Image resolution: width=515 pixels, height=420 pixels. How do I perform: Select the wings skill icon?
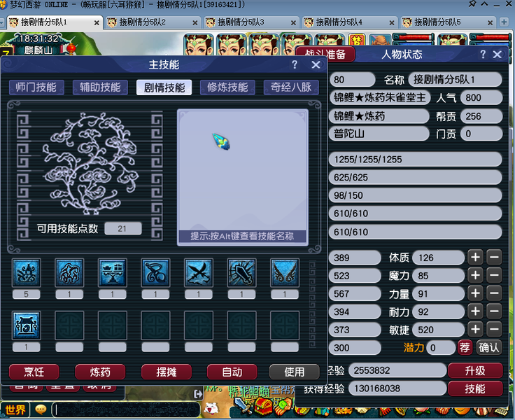[x=285, y=273]
